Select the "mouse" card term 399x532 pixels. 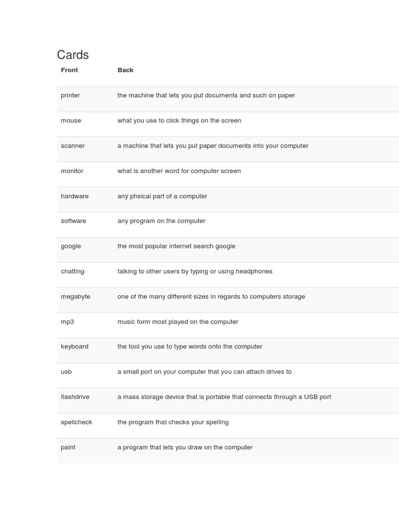(x=71, y=121)
